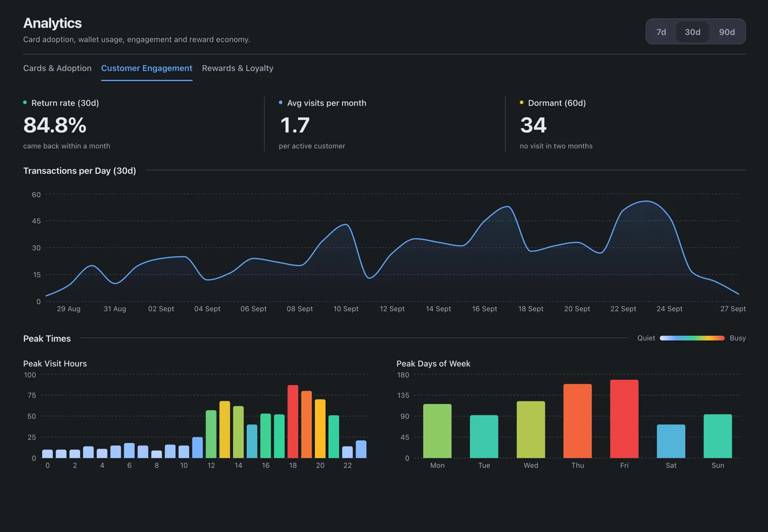Click the Quiet legend label
Screen dimensions: 768x532
click(x=646, y=338)
